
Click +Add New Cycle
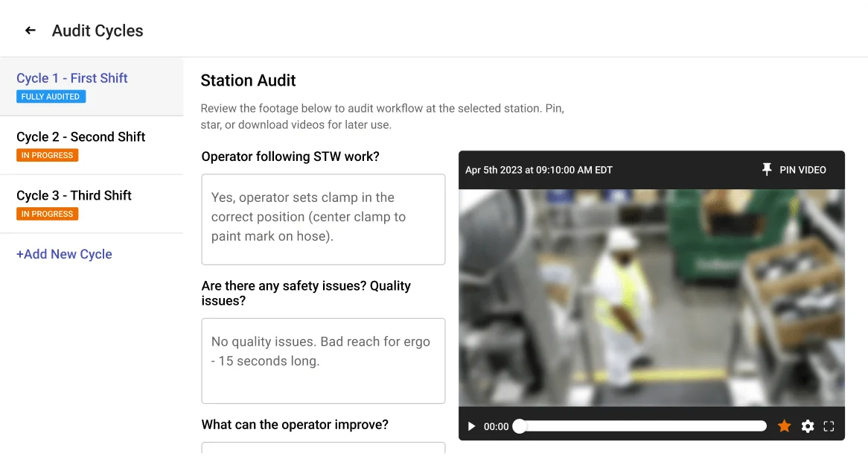point(65,253)
